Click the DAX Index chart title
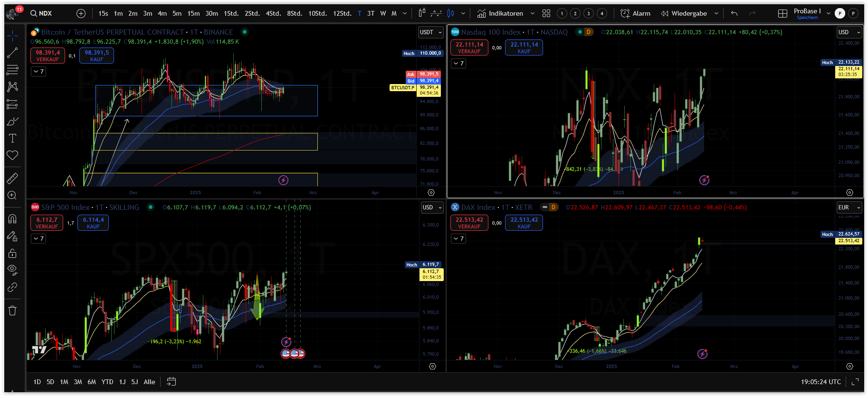 478,207
